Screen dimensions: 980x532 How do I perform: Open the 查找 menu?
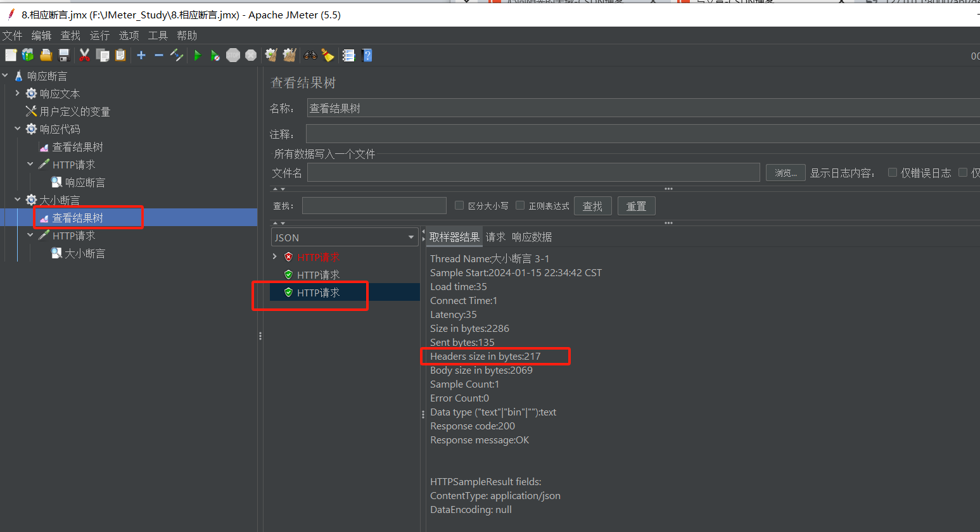[x=70, y=35]
